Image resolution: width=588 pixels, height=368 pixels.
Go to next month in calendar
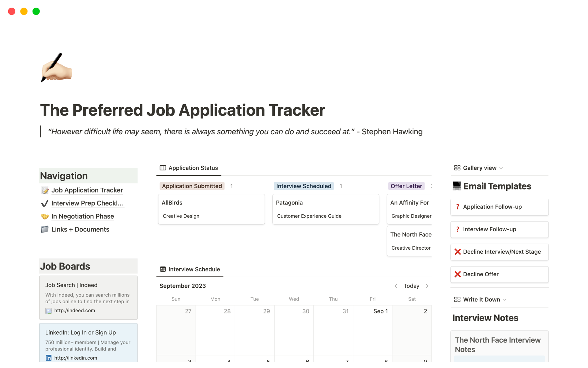(x=427, y=286)
